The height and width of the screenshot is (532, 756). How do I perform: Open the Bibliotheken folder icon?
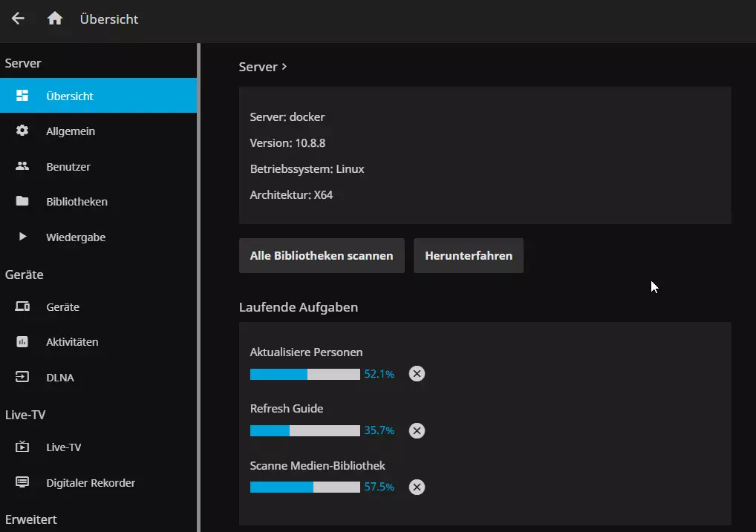(21, 201)
